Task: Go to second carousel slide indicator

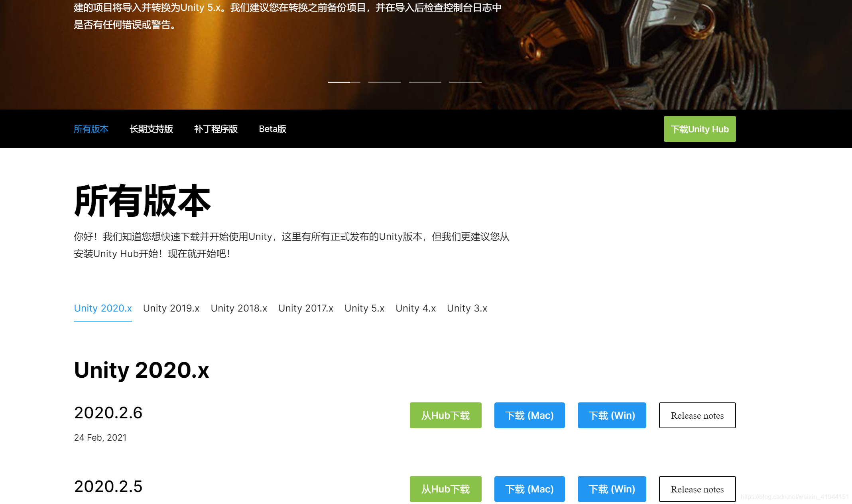Action: click(384, 82)
